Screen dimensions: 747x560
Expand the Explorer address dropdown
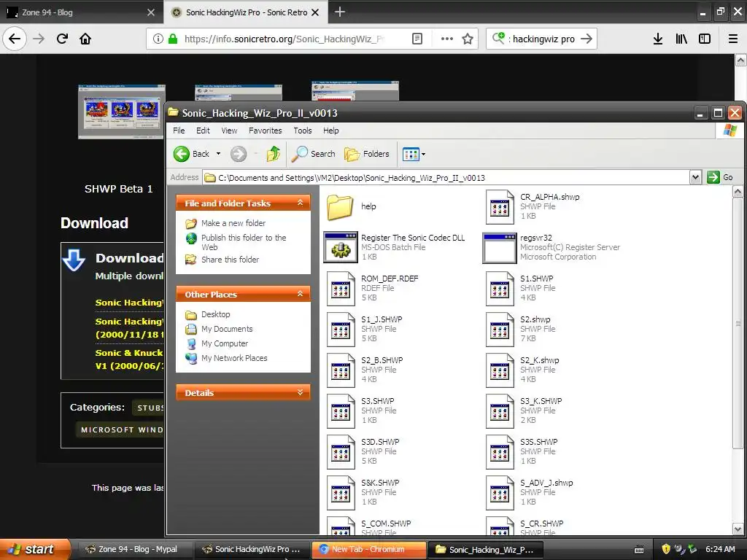click(695, 178)
